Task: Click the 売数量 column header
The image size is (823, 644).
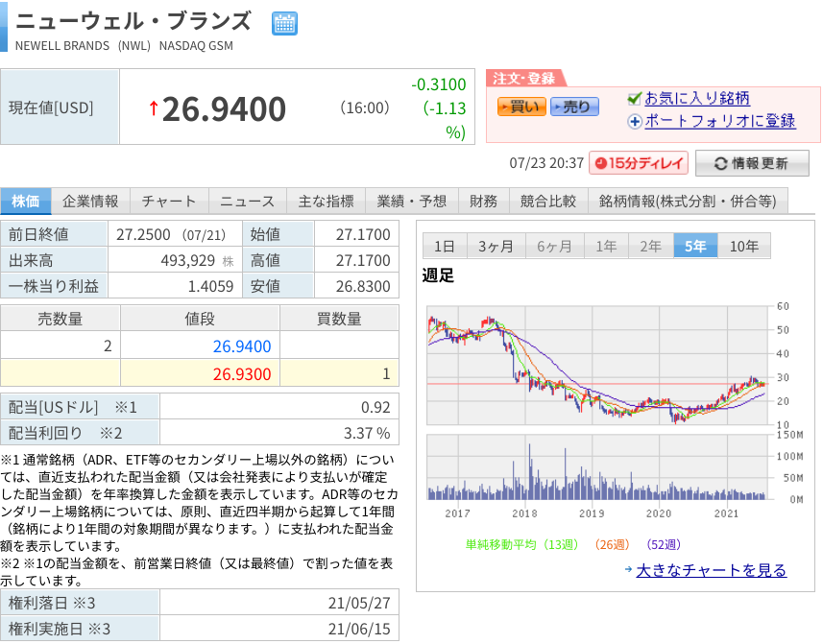Action: point(60,319)
